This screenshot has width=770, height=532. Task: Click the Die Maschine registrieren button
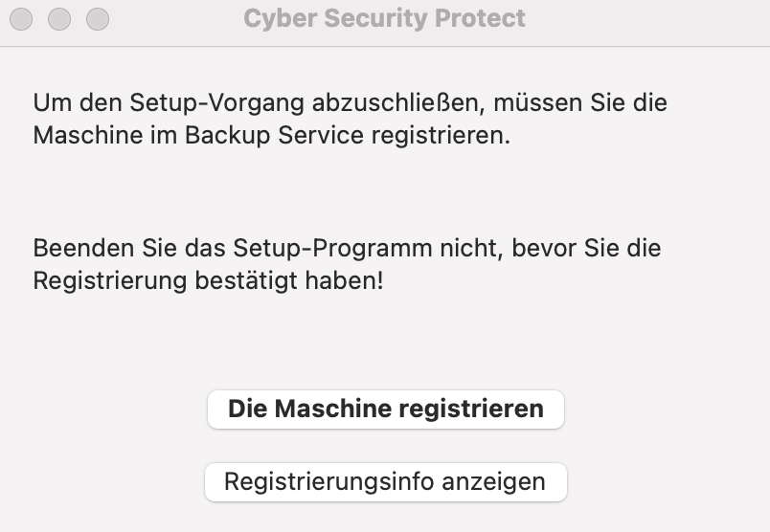click(x=385, y=409)
